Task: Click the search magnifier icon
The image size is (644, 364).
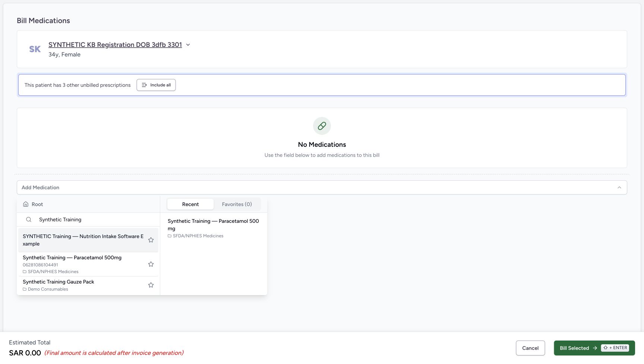Action: [x=29, y=219]
